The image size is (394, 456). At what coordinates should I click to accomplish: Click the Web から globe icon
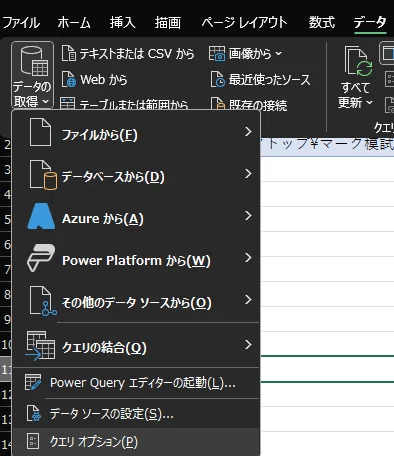(x=69, y=79)
